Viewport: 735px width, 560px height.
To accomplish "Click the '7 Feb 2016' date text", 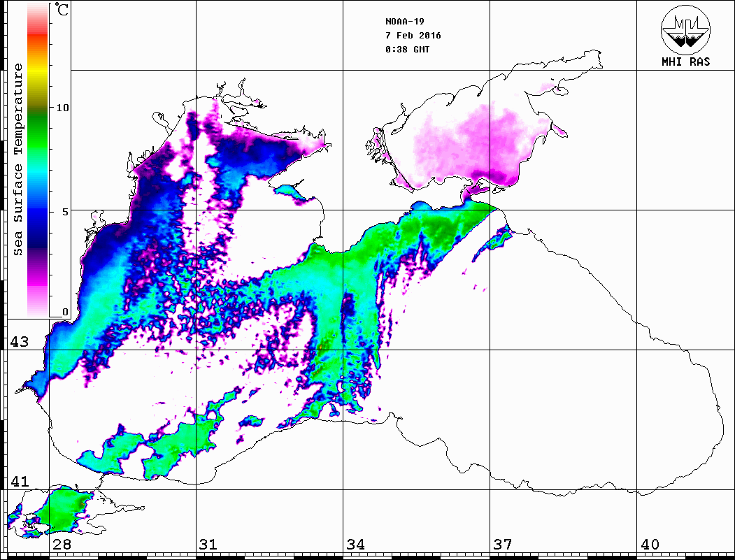I will tap(413, 36).
